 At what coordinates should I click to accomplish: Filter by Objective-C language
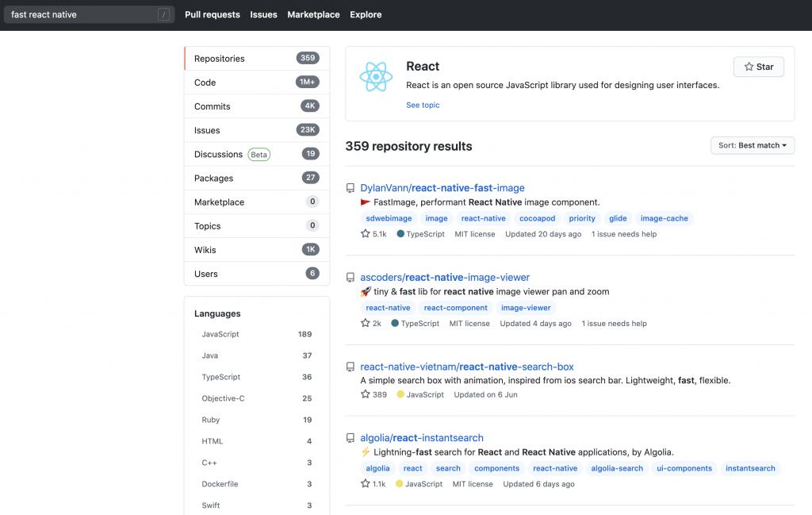(x=257, y=398)
